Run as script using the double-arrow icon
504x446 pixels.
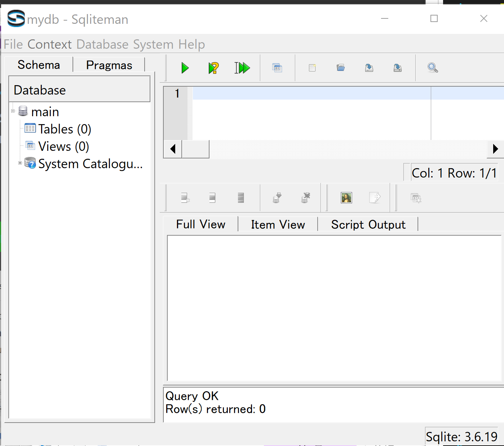[242, 68]
